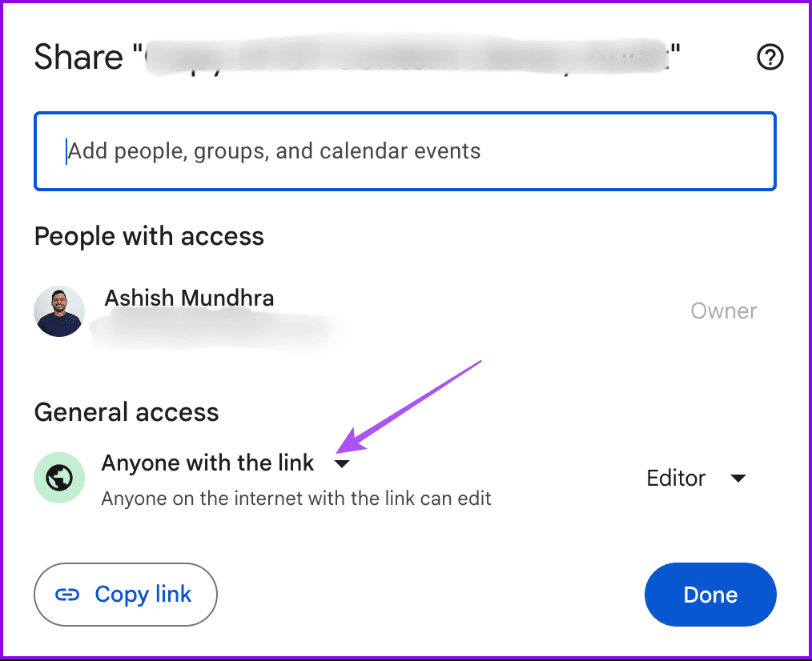The image size is (812, 661).
Task: Click the dropdown arrow next to Editor
Action: [x=739, y=478]
